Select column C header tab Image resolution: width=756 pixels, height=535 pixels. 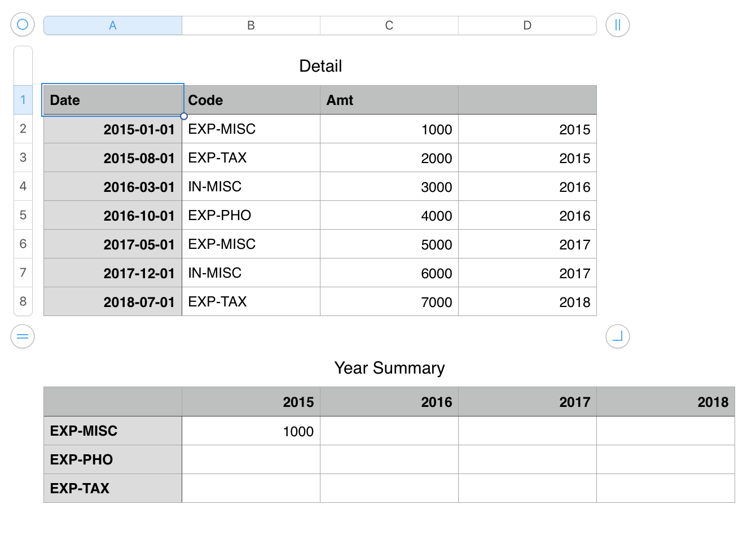click(x=389, y=25)
